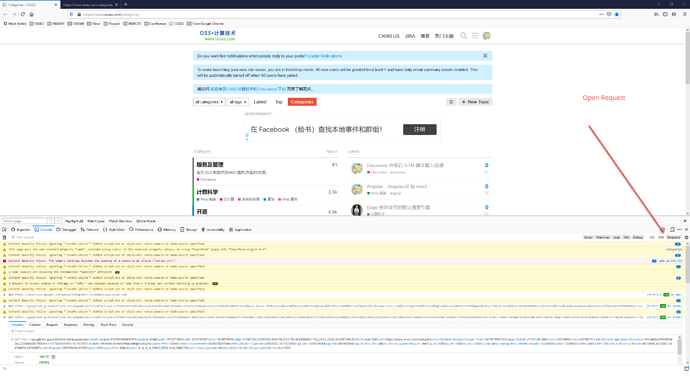The image size is (690, 377).
Task: Open the user avatar menu in the header
Action: (486, 36)
